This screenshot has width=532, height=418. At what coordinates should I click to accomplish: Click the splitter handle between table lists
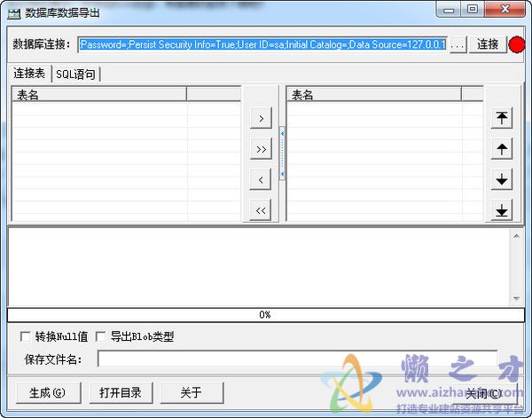282,154
